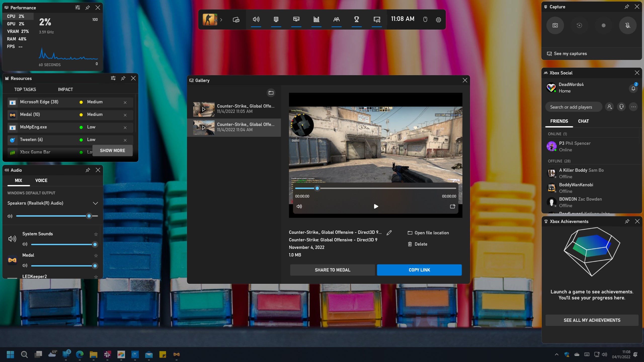Toggle the Performance widget from the top bar
Screen dimensions: 644x362
pyautogui.click(x=296, y=20)
